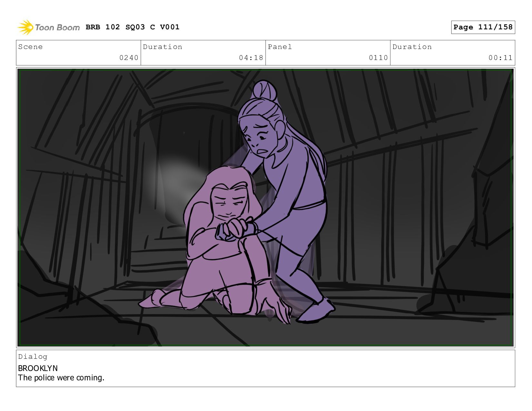Select panel duration value '00:11'

(x=500, y=58)
